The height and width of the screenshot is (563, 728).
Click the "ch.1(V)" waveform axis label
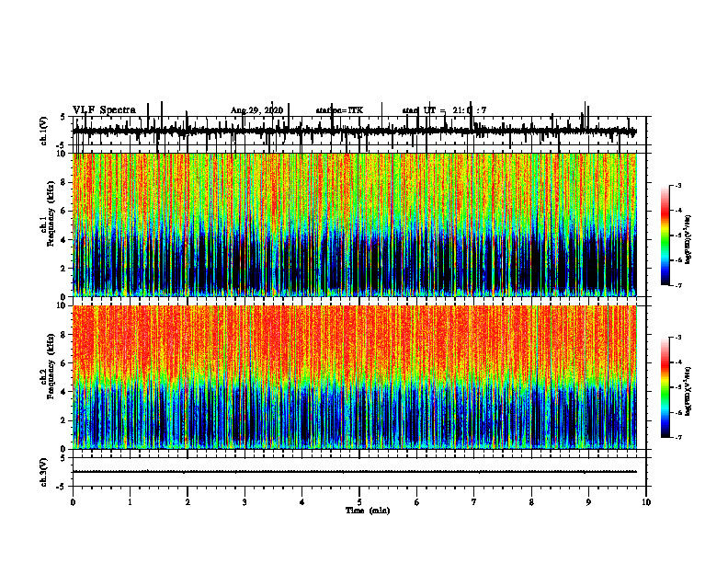44,131
